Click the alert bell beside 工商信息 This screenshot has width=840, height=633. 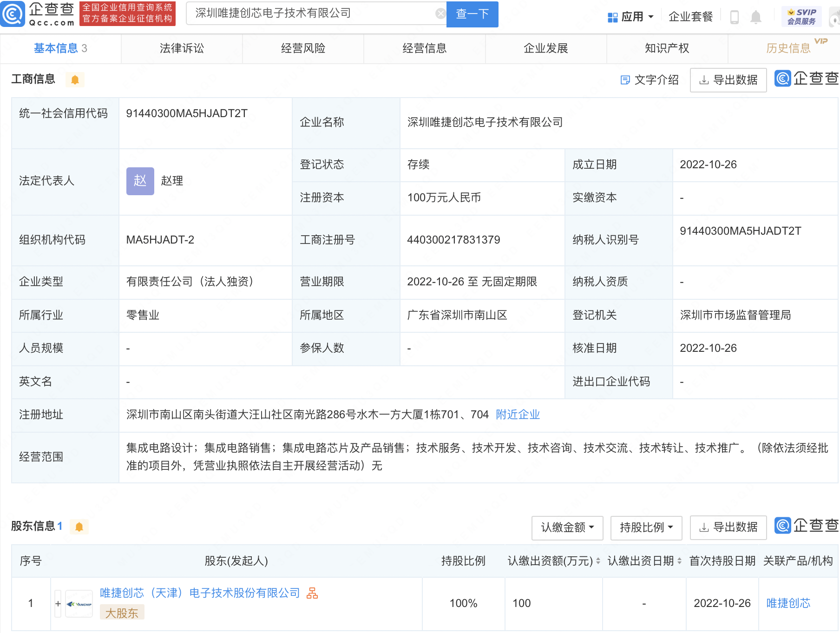[75, 80]
